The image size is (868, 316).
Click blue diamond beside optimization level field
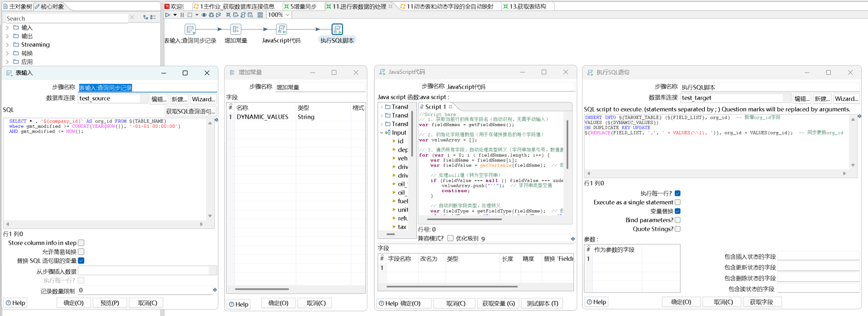click(572, 238)
